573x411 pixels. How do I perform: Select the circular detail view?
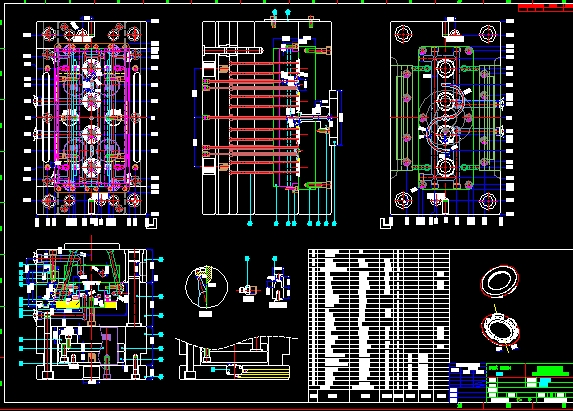[x=206, y=287]
